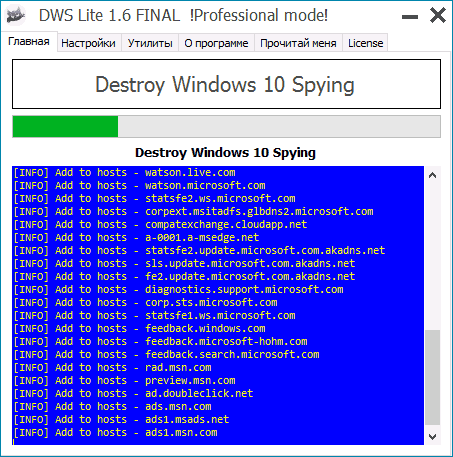This screenshot has height=457, width=453.
Task: Select the log line ads1.msn.com
Action: click(115, 433)
